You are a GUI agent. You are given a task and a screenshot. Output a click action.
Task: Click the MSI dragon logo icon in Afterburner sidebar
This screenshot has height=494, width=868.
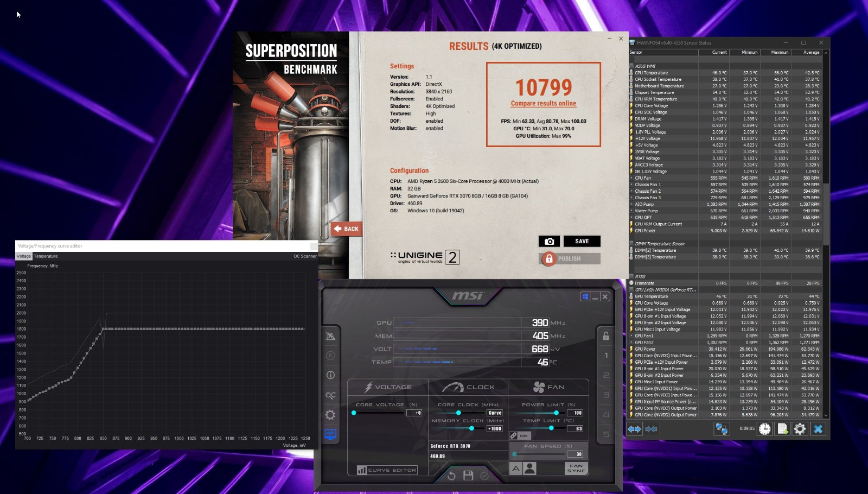coord(330,336)
